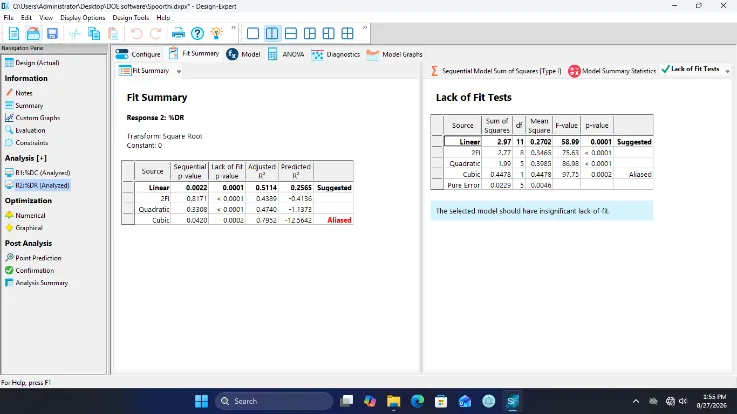Switch to the Model tab
This screenshot has width=737, height=414.
coord(243,54)
